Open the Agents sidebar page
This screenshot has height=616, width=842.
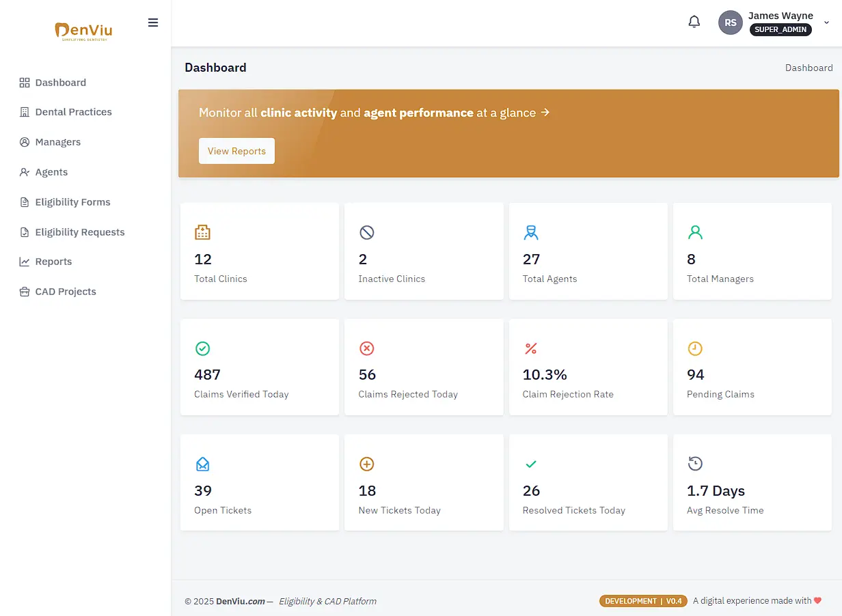pyautogui.click(x=51, y=172)
